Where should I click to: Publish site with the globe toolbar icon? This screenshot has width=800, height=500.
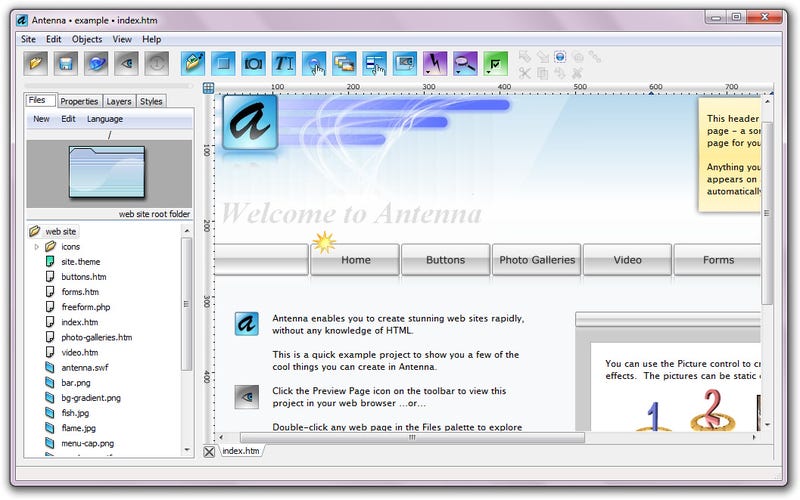[96, 63]
